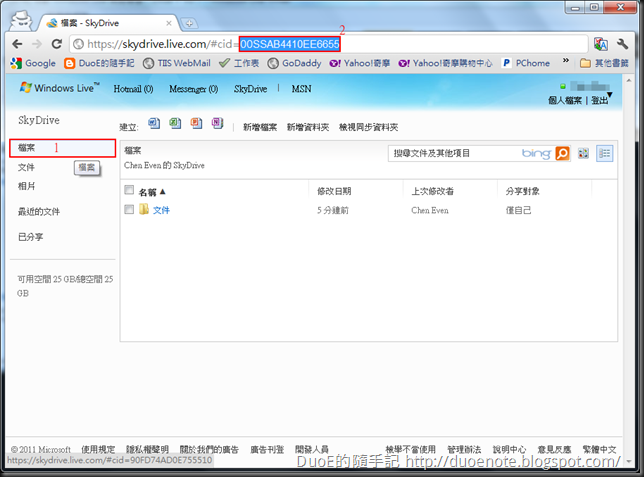
Task: Click the Bing search input field
Action: (x=453, y=153)
